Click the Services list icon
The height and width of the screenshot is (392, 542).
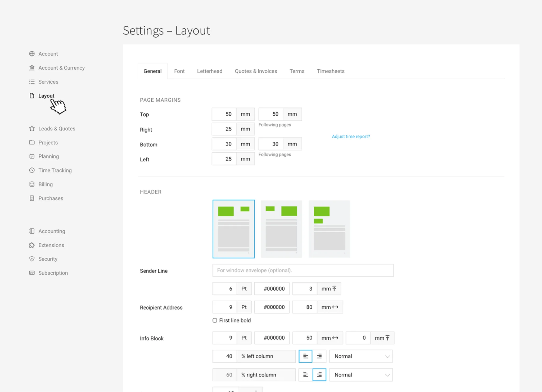coord(32,82)
